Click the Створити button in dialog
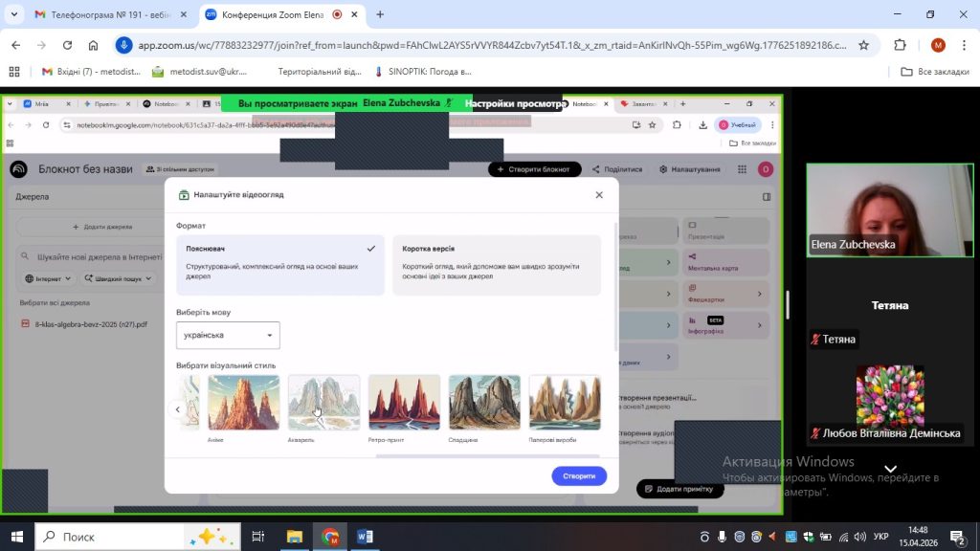This screenshot has height=551, width=980. point(579,475)
